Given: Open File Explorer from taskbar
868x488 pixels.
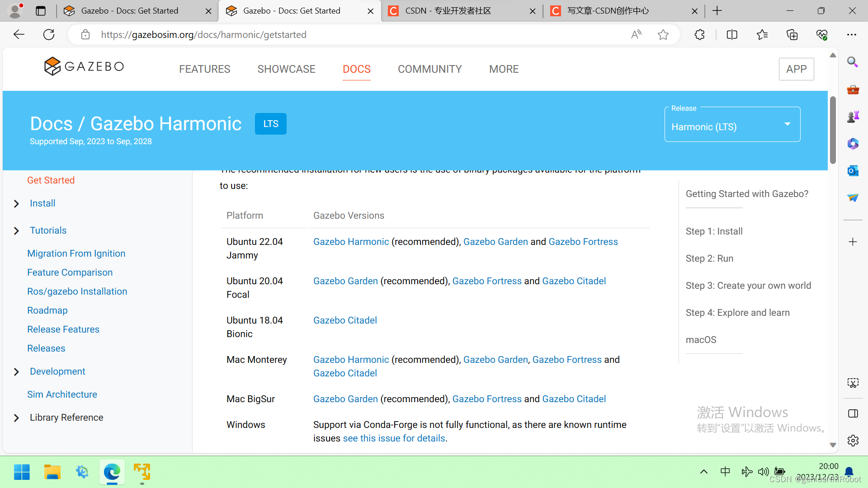Looking at the screenshot, I should (x=52, y=472).
